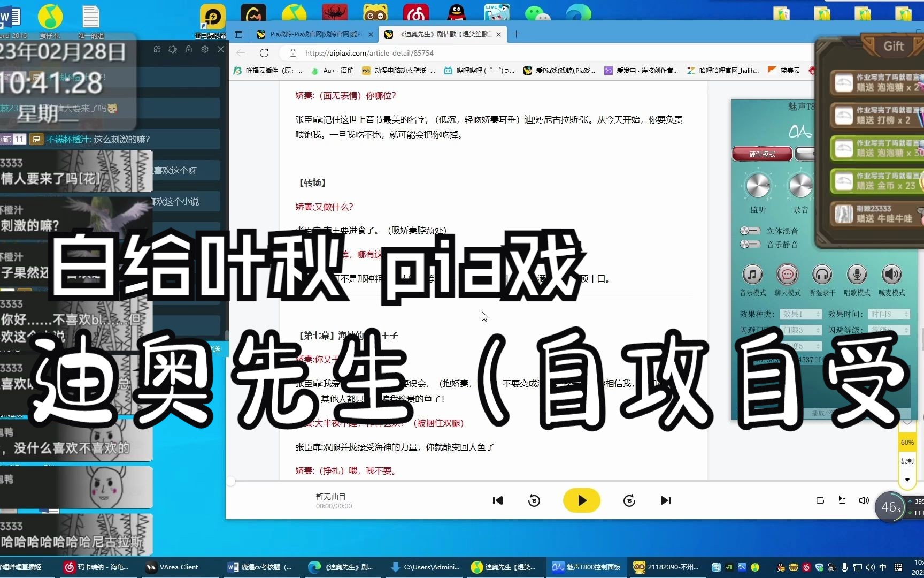This screenshot has height=578, width=924.
Task: Adjust the 监听 monitor knob
Action: tap(758, 186)
